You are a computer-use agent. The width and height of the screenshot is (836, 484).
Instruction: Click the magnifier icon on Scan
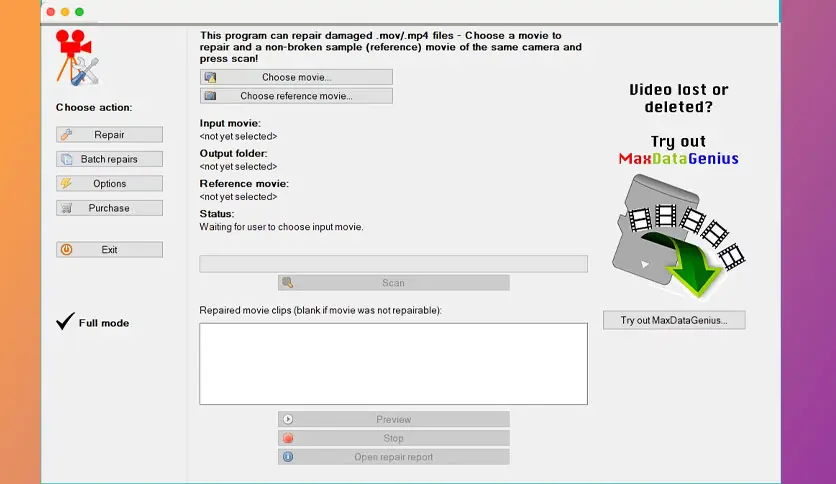click(x=287, y=283)
